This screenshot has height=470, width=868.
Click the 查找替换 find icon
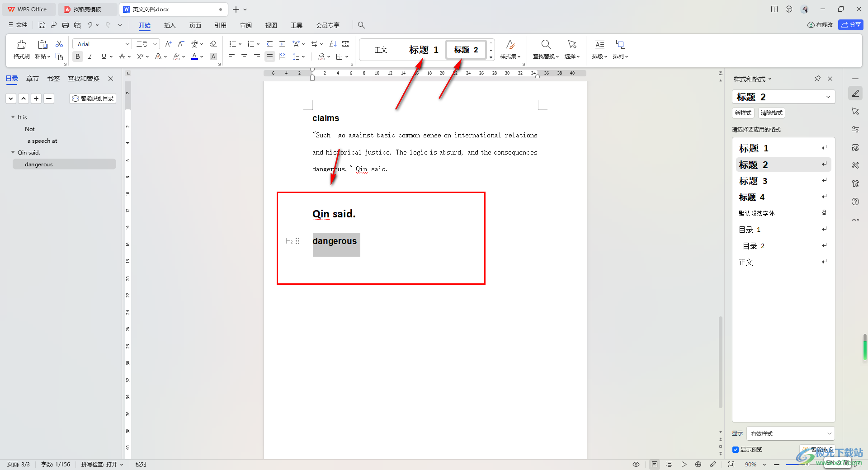pos(546,44)
